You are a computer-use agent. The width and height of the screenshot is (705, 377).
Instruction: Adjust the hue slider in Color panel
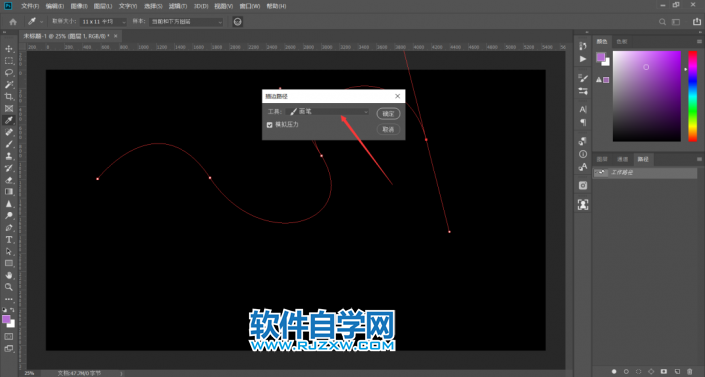tap(692, 96)
